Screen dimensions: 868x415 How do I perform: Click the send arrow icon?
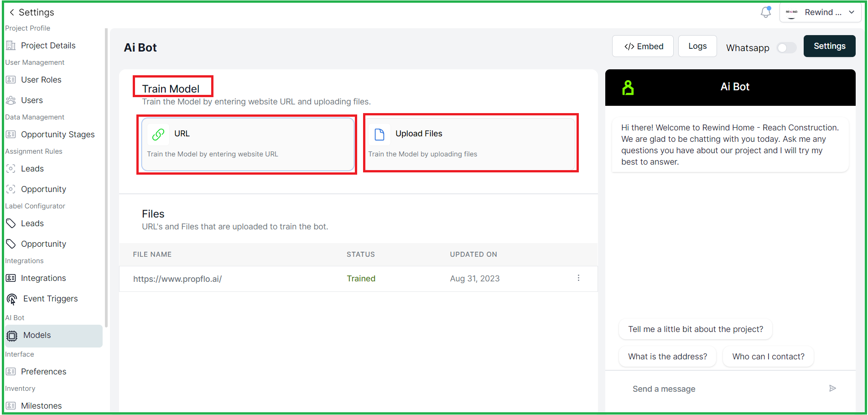[832, 389]
